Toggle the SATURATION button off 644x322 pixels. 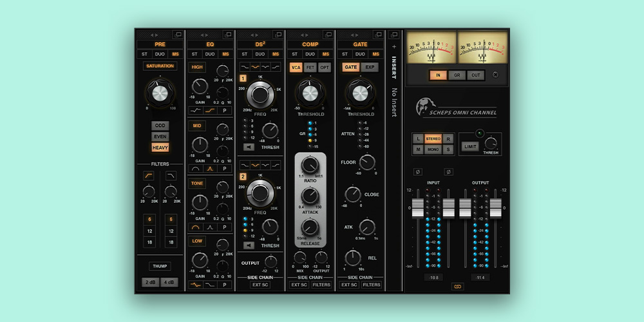point(160,66)
